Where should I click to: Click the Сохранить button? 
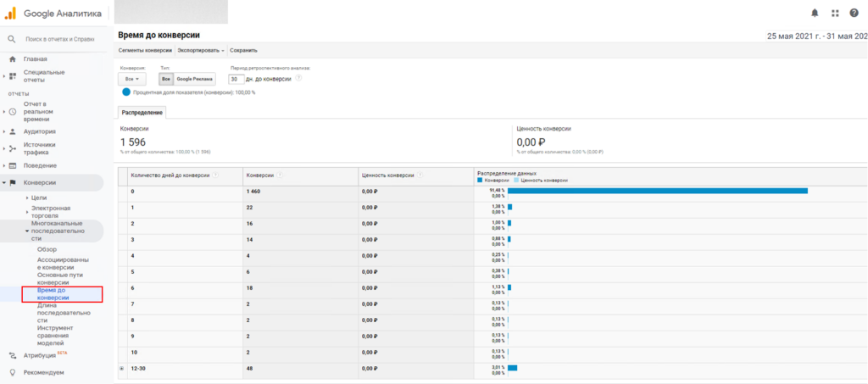click(x=243, y=51)
